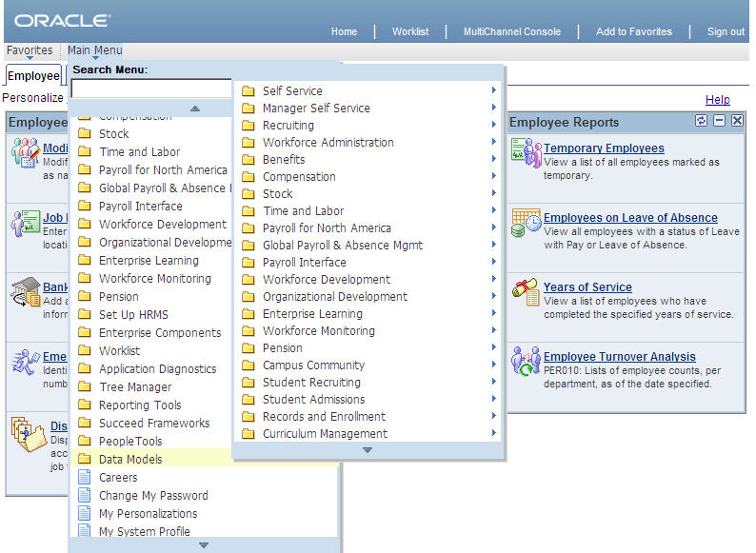Click the Years of Service certificate icon
The width and height of the screenshot is (756, 553).
(526, 292)
